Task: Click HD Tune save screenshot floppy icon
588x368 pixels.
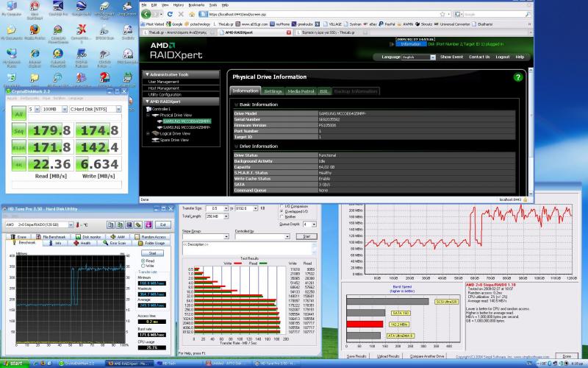Action: pos(129,224)
